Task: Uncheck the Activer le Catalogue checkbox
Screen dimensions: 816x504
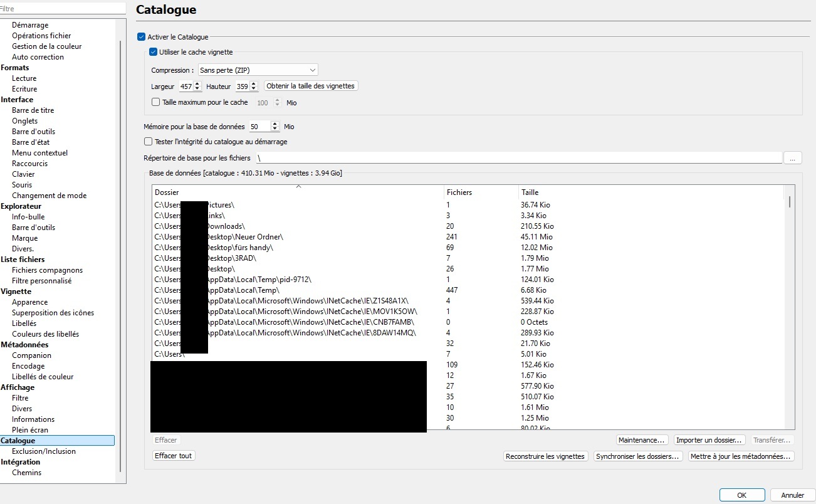Action: point(140,36)
